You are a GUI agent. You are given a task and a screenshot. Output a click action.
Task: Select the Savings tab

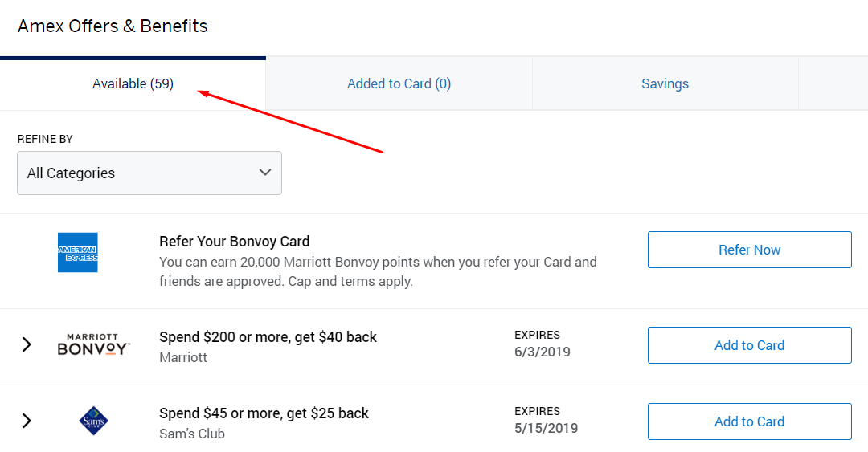pos(665,83)
